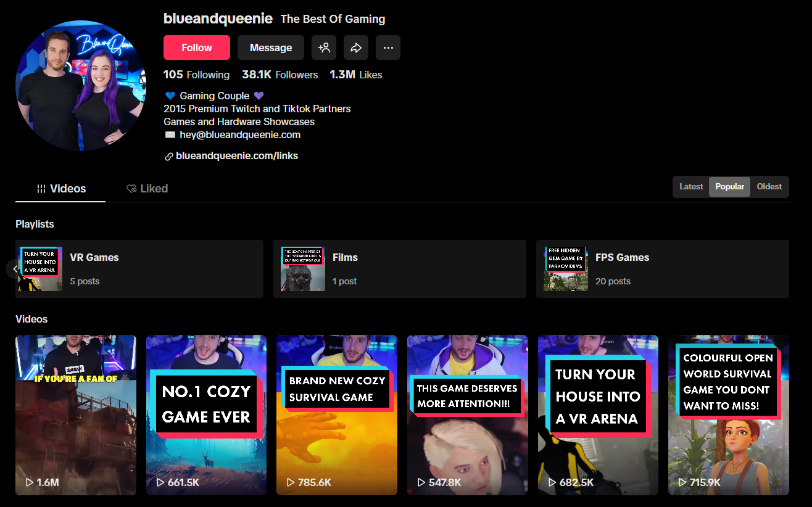
Task: Click the play icon on the 715.9K video
Action: (682, 482)
